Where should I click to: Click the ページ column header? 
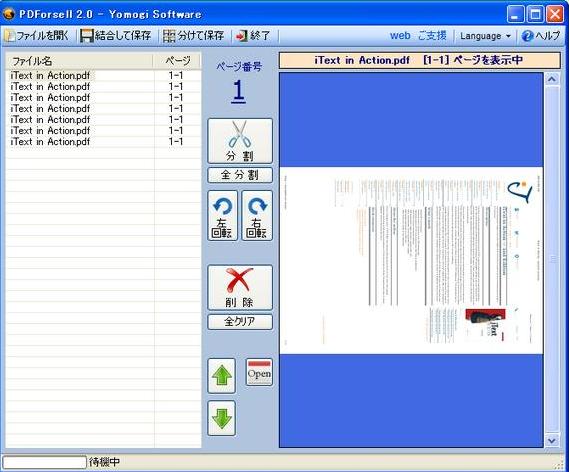[x=177, y=61]
